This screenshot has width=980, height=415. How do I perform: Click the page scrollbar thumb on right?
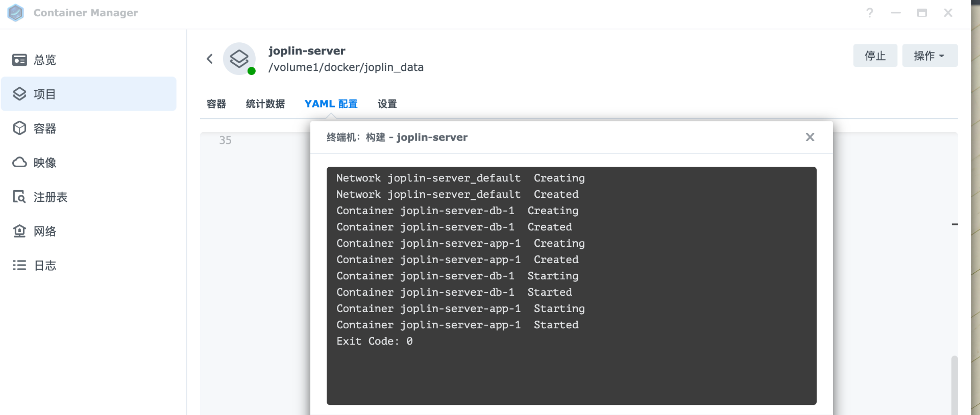tap(954, 385)
